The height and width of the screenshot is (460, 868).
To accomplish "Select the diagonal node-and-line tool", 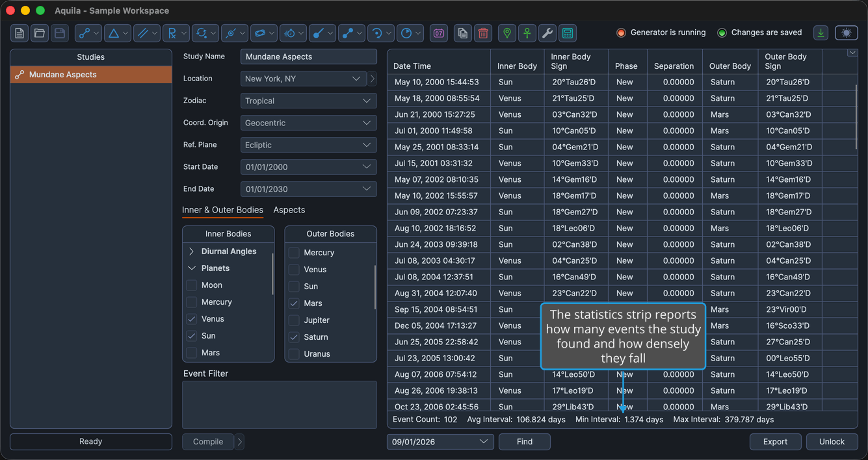I will click(x=322, y=33).
